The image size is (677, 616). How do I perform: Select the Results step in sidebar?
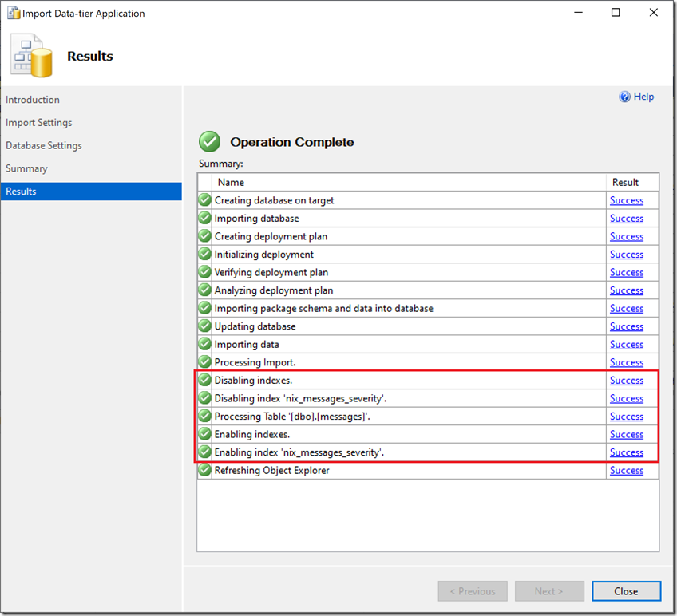91,192
